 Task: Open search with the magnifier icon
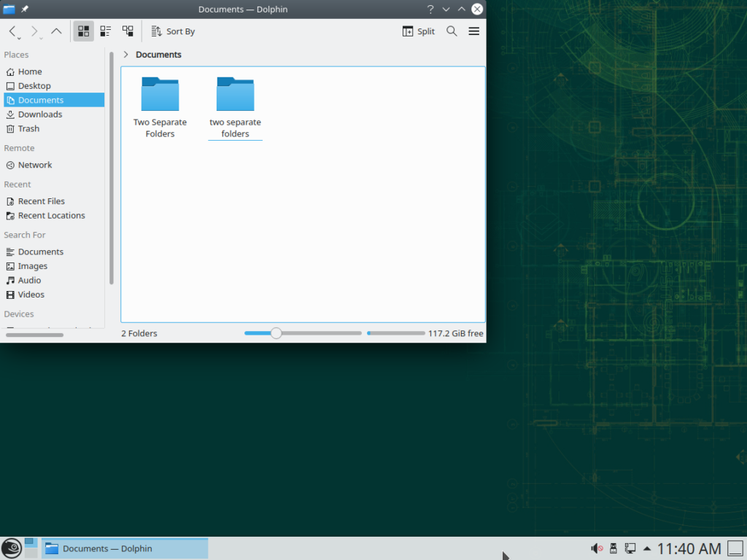[452, 31]
